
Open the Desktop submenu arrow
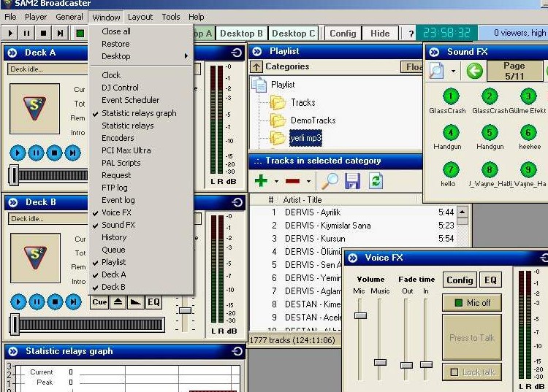pyautogui.click(x=186, y=56)
